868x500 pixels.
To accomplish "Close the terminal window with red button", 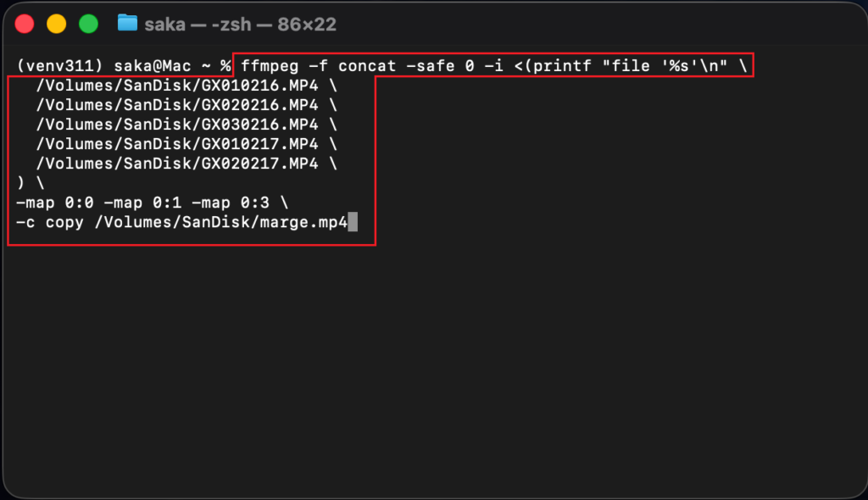I will click(25, 24).
